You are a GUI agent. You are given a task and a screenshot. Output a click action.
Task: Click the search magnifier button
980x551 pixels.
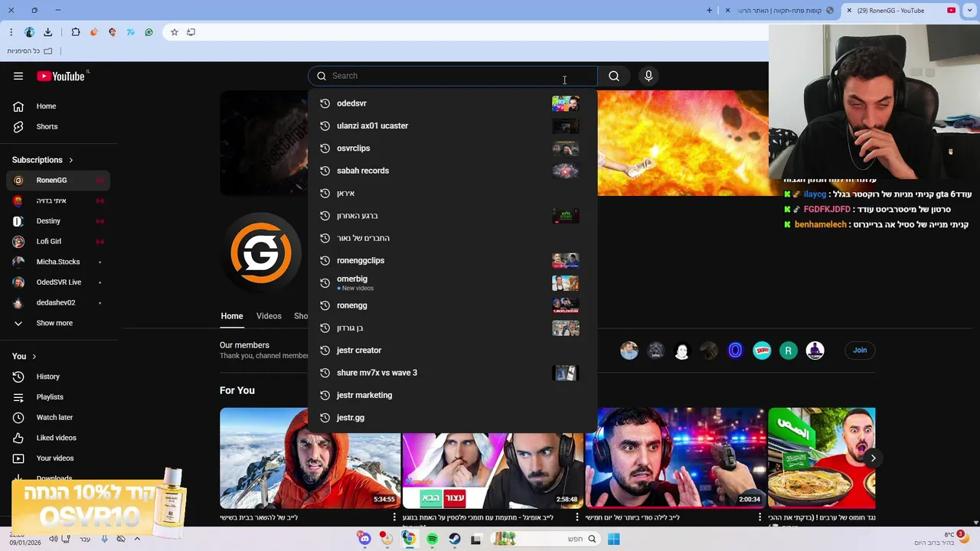coord(614,76)
